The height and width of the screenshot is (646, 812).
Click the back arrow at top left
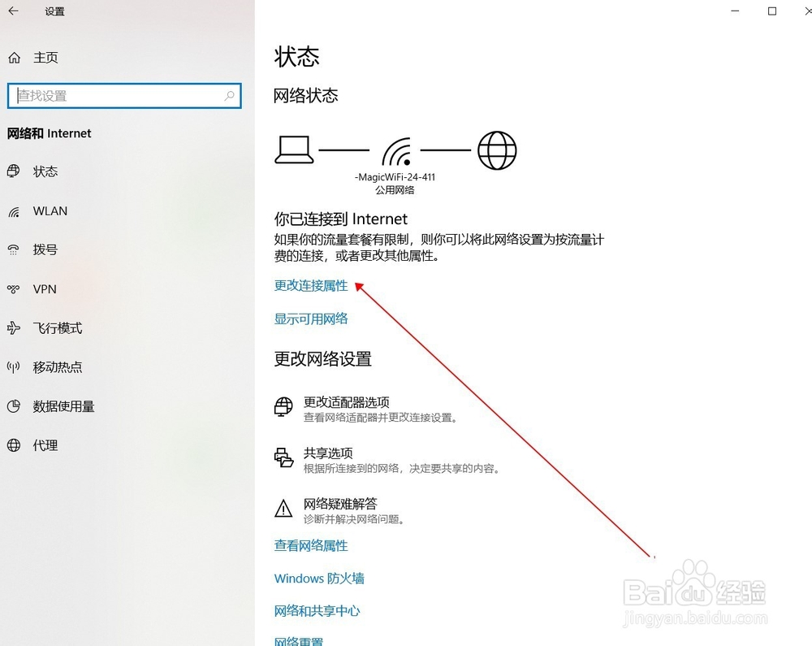click(12, 11)
